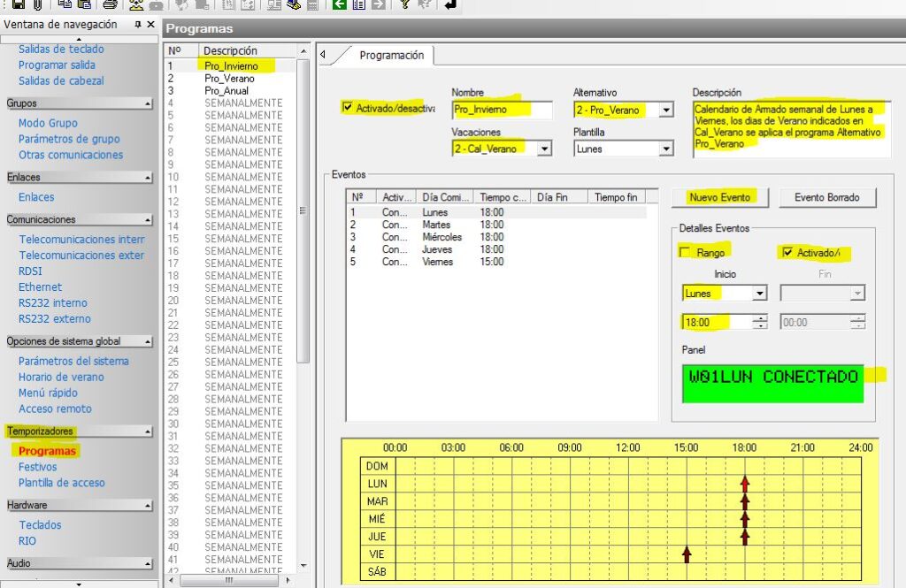Screen dimensions: 906x588
Task: Click the Nombre field containing Pro_Invierno
Action: point(502,109)
